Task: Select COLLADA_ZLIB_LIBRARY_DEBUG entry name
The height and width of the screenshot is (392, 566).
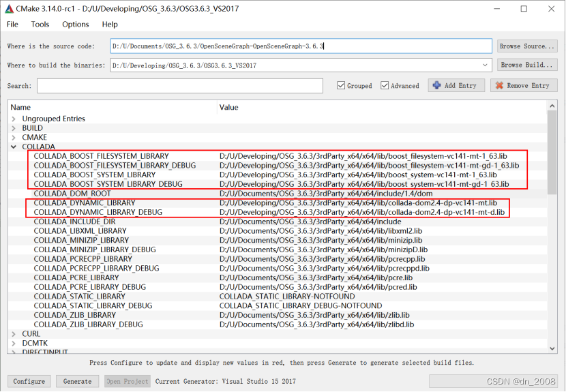Action: pyautogui.click(x=89, y=325)
